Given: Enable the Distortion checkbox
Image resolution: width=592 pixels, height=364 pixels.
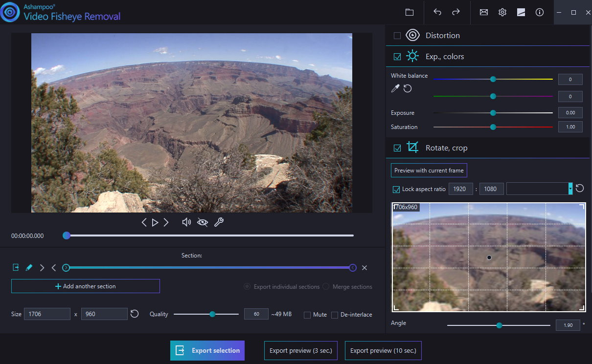Looking at the screenshot, I should coord(397,36).
